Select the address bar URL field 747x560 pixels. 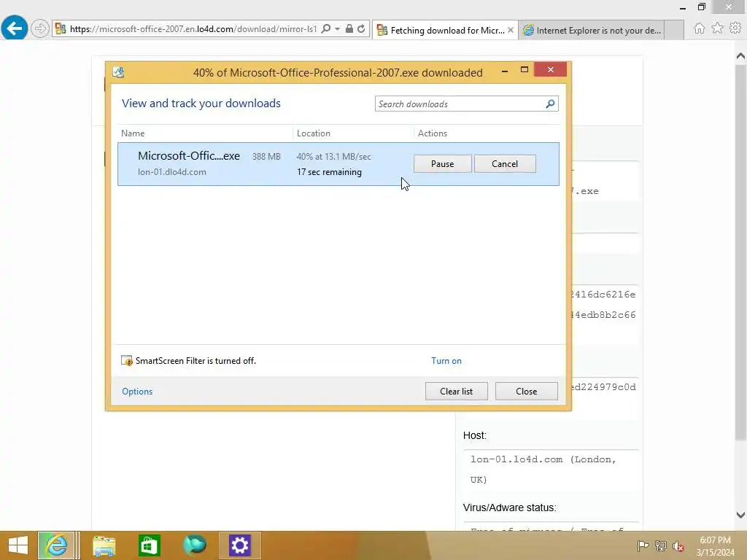point(193,29)
